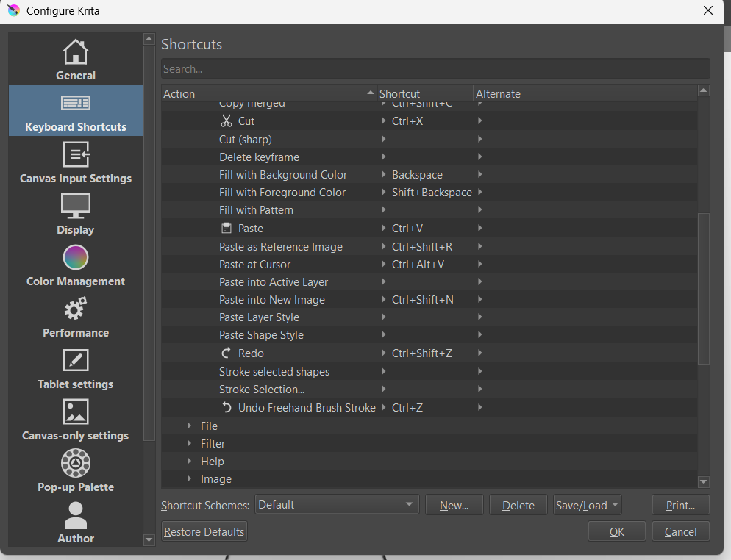Expand the Image shortcuts category
The image size is (731, 560).
click(x=189, y=479)
